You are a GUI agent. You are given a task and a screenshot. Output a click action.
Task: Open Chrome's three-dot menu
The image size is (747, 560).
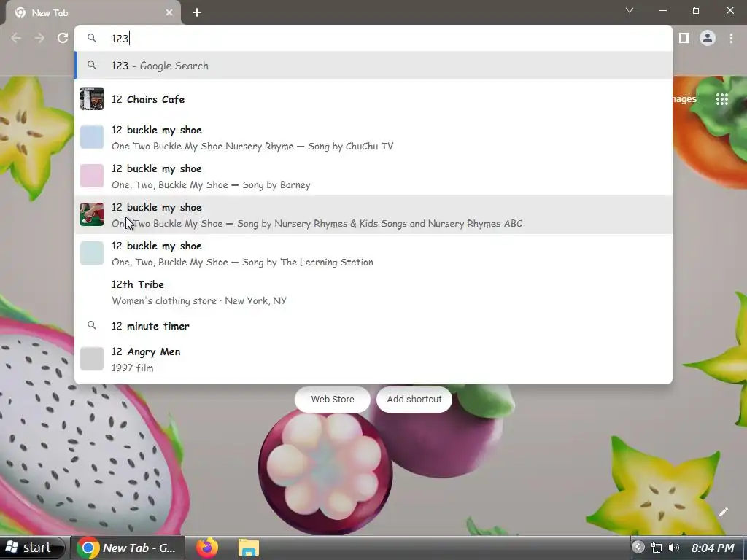pyautogui.click(x=731, y=38)
